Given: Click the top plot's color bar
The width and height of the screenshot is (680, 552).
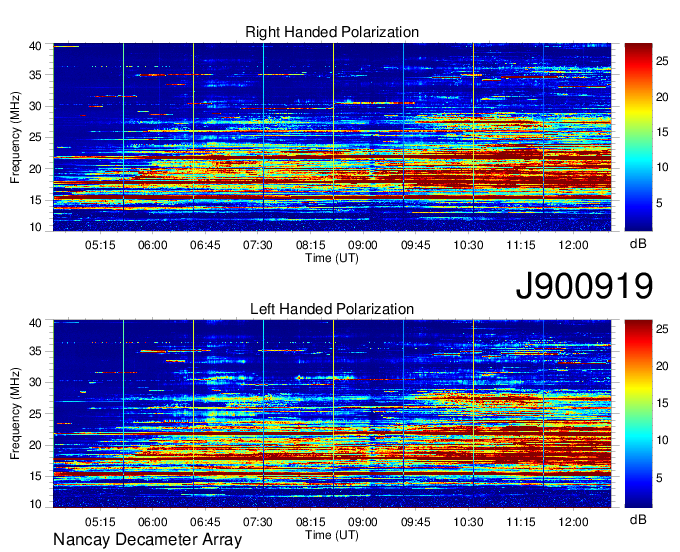Looking at the screenshot, I should [x=638, y=137].
